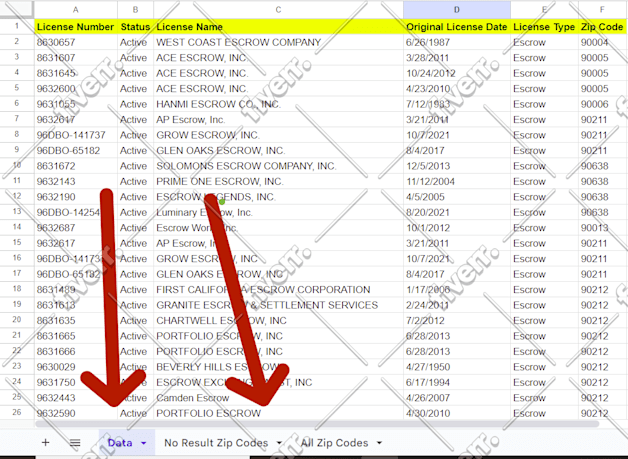Open the All Zip Codes tab
The height and width of the screenshot is (459, 628).
334,443
